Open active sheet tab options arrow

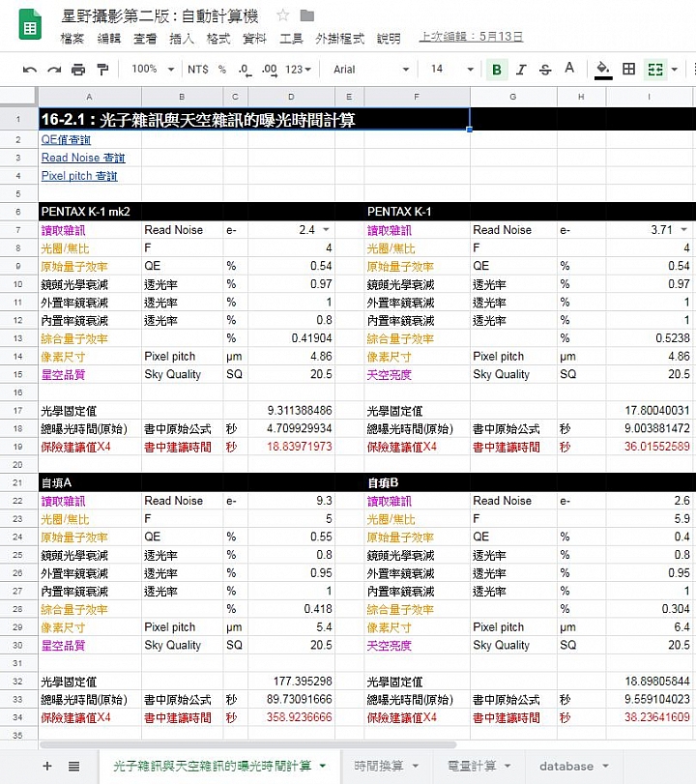tap(323, 766)
